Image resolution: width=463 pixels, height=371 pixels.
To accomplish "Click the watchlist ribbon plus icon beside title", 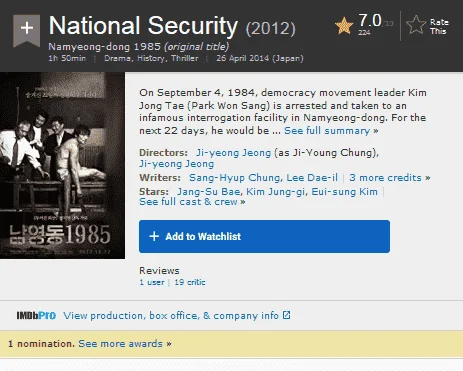I will 27,29.
